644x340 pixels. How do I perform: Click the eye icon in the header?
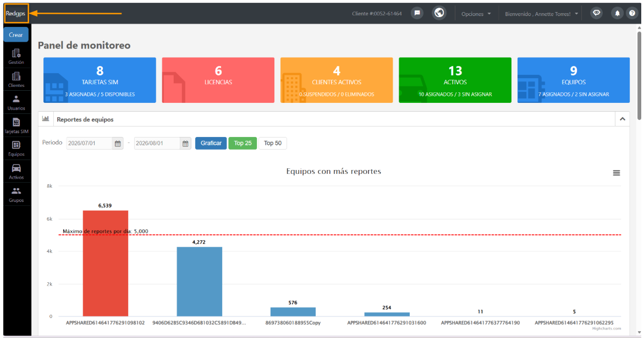[596, 13]
